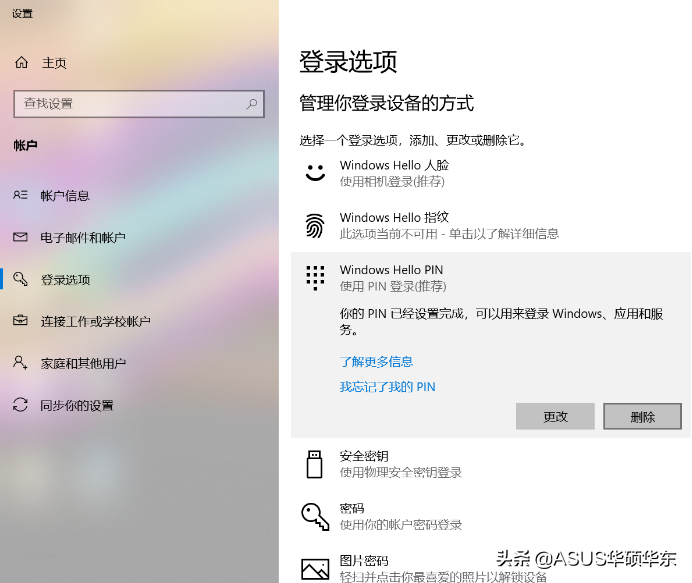Click the magnifier icon in search box
Screen dimensions: 692x583
coord(252,104)
